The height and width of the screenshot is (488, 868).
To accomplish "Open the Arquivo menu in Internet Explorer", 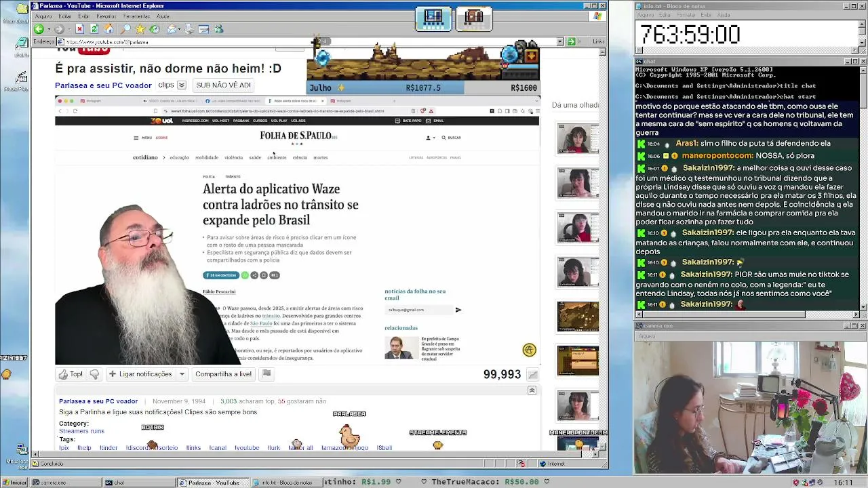I will [x=43, y=16].
